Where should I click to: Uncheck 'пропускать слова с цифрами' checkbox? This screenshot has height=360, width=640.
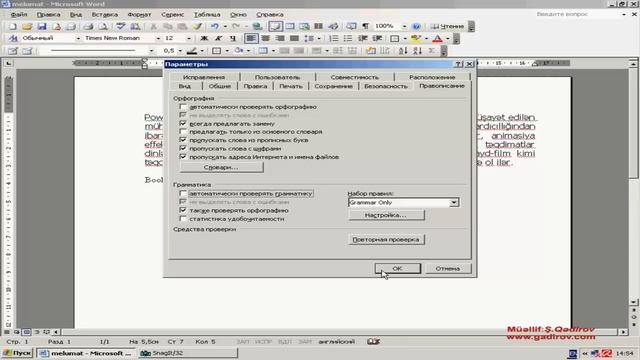183,149
